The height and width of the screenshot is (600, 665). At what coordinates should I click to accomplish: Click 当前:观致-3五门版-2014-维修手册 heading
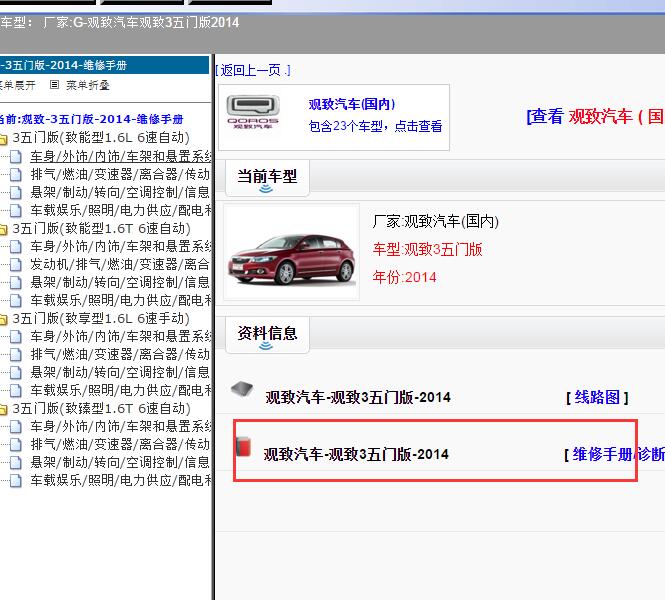click(x=92, y=119)
